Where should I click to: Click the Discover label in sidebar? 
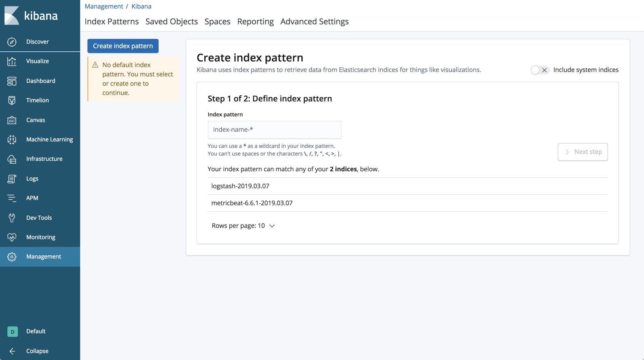tap(38, 42)
